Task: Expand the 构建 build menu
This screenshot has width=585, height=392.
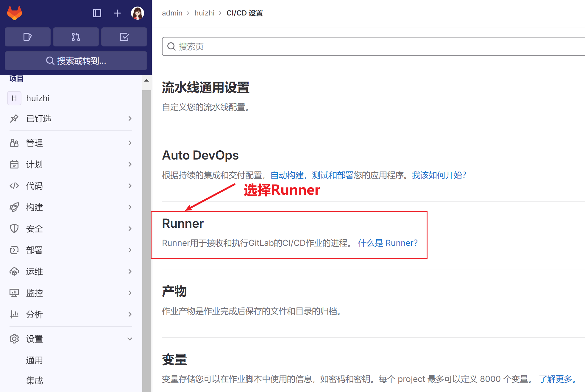Action: tap(71, 207)
